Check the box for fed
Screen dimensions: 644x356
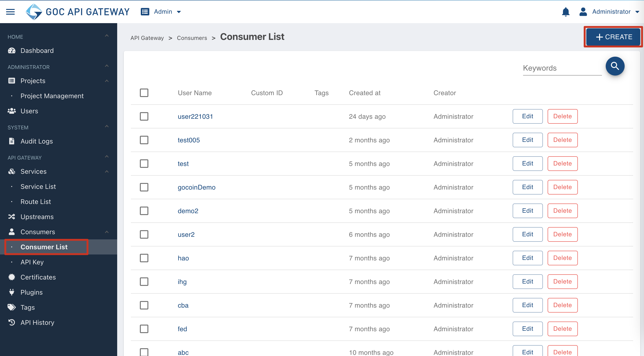pos(144,329)
